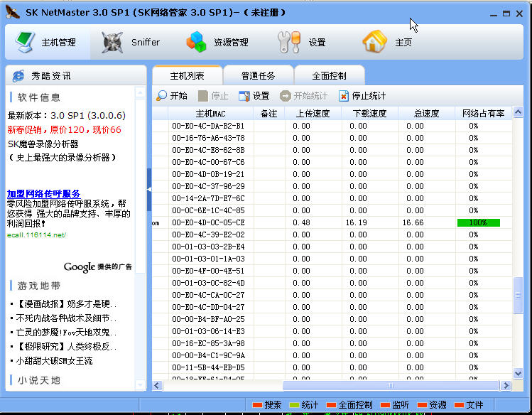
Task: Select host row 00-E0-4C-DA-B2-B1
Action: [x=332, y=126]
